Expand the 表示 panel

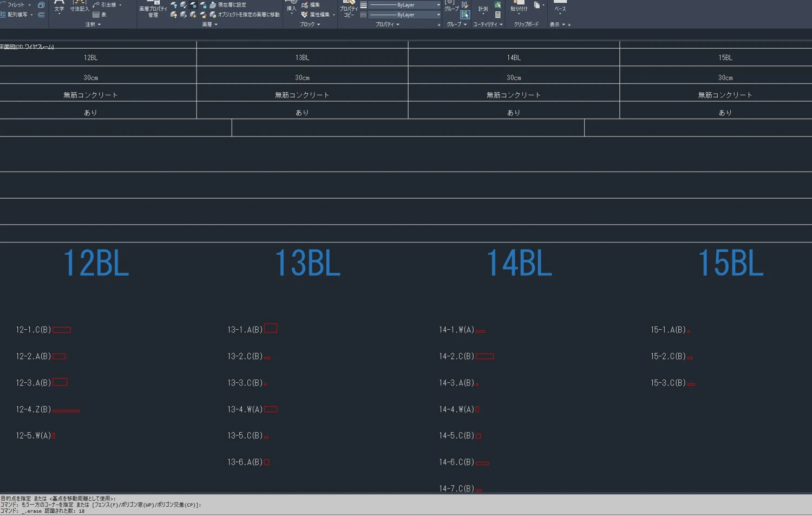coord(557,24)
